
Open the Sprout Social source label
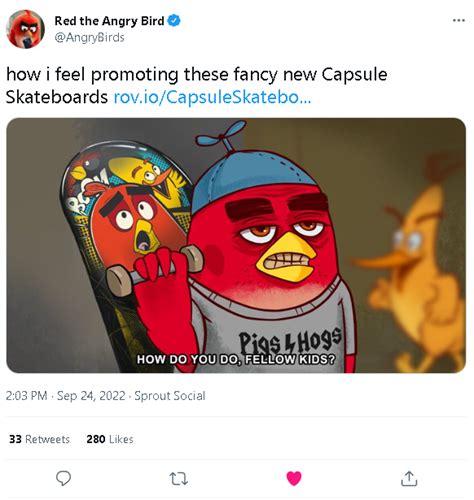click(x=170, y=396)
